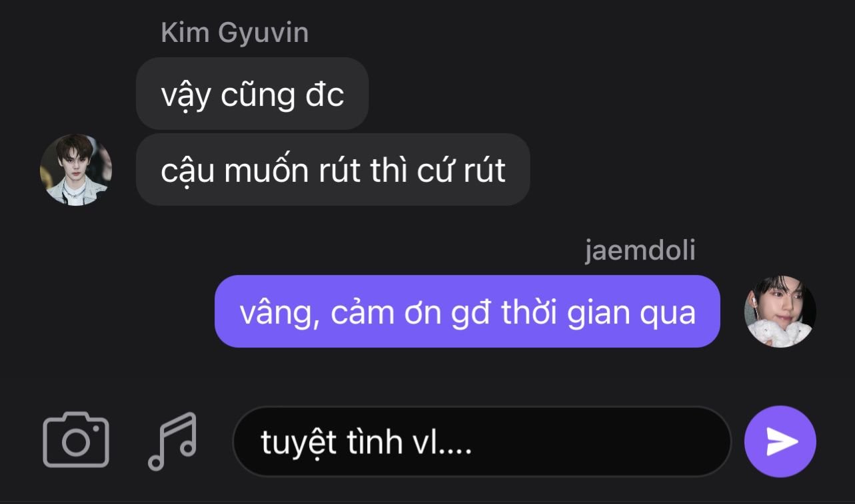Attach a song using the music icon
Viewport: 855px width, 504px height.
click(173, 441)
